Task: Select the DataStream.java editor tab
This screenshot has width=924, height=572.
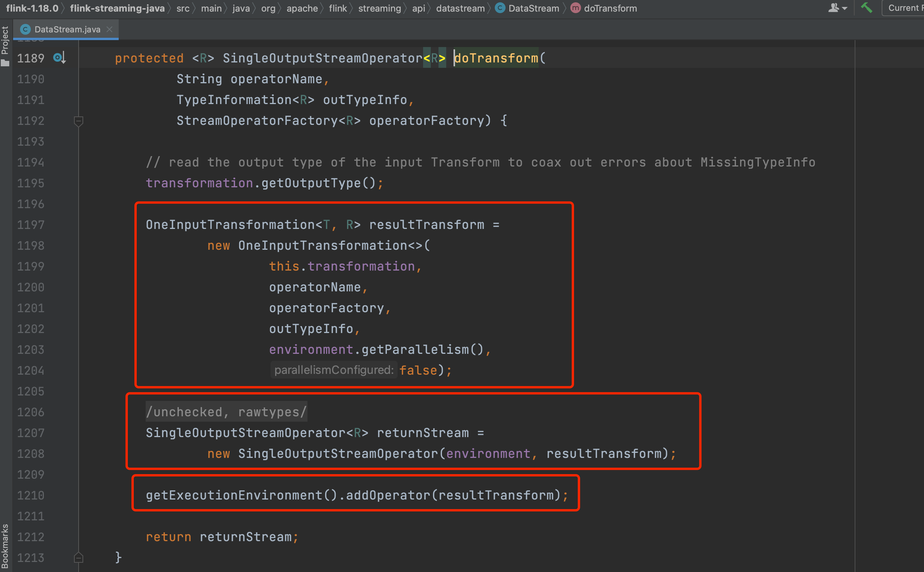Action: point(67,29)
